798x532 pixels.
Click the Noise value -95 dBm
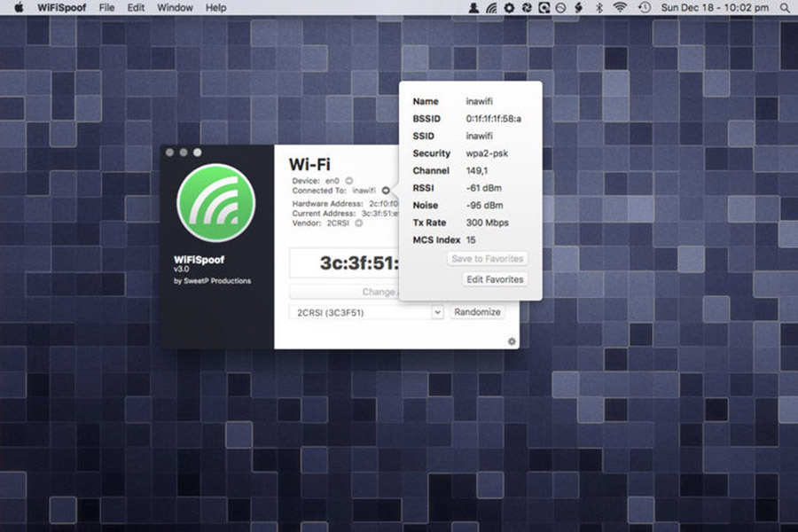click(x=484, y=205)
